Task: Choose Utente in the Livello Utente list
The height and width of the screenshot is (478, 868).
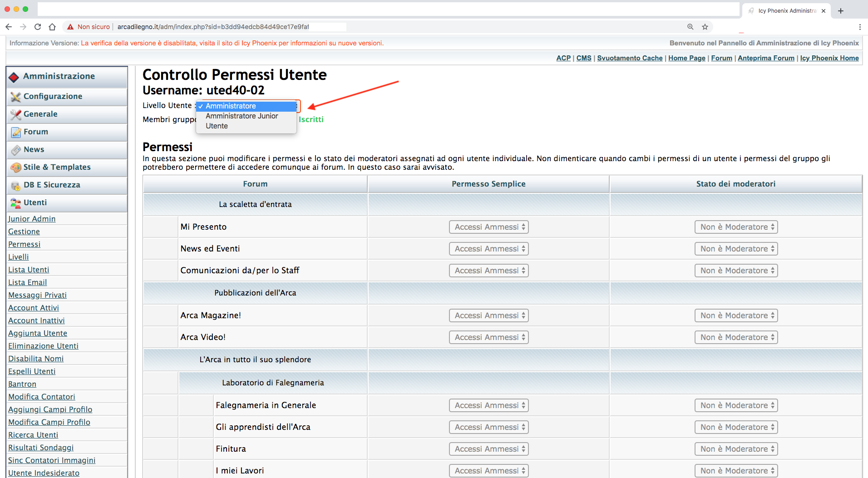Action: [x=217, y=126]
